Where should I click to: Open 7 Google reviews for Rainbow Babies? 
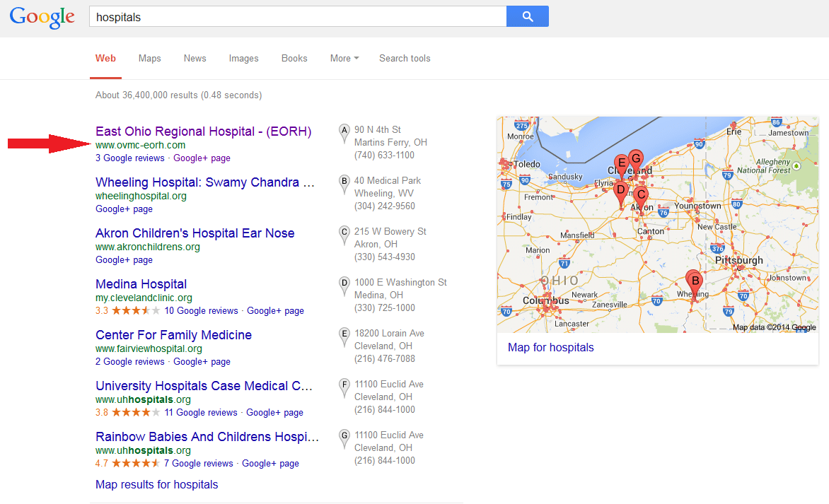pyautogui.click(x=199, y=463)
